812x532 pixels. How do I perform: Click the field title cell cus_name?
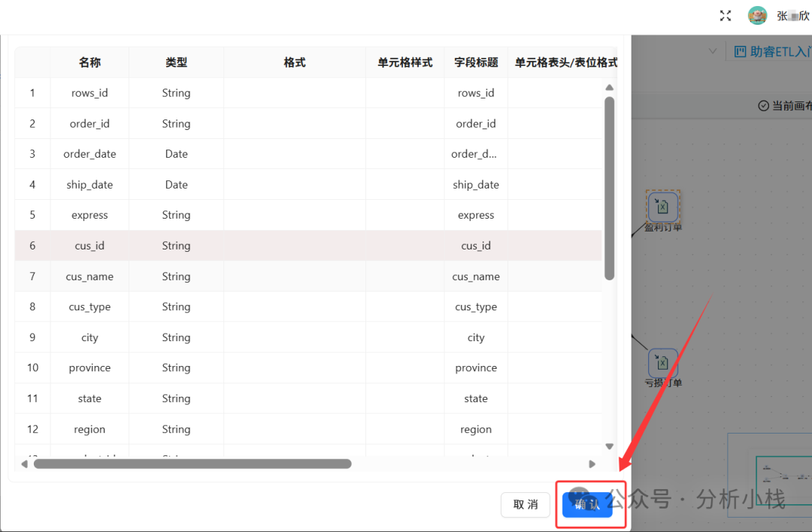[x=476, y=277]
